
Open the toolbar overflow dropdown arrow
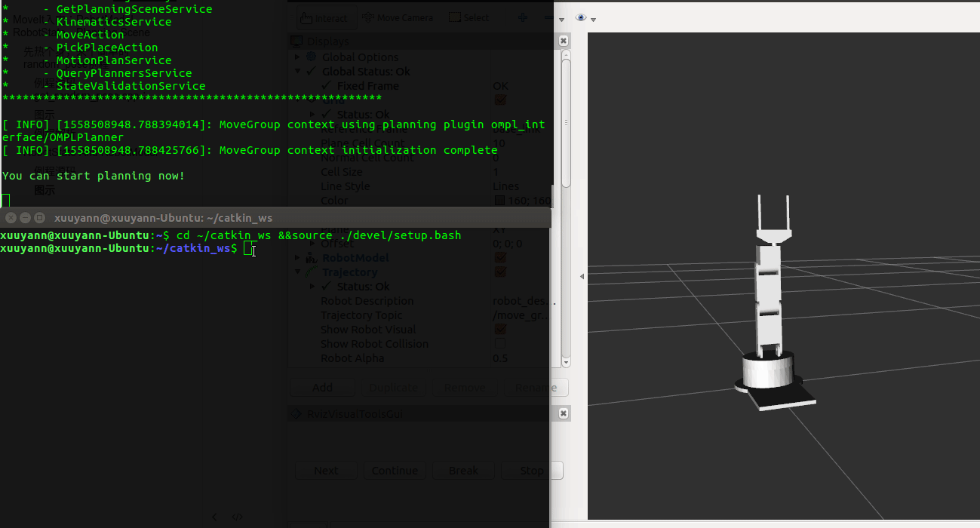(x=561, y=20)
